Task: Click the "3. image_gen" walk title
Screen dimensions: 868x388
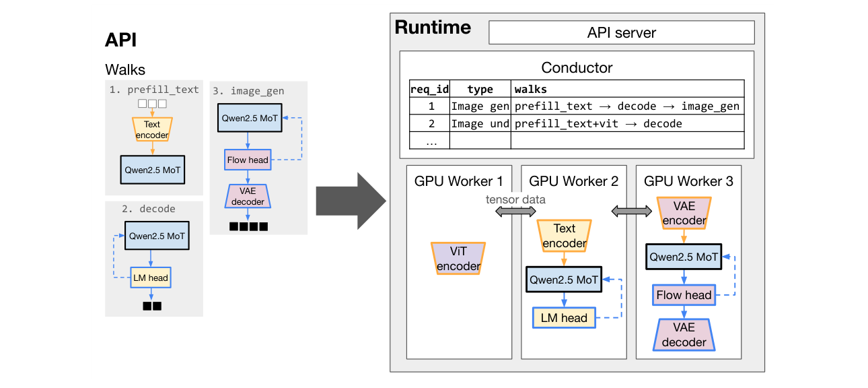Action: click(x=248, y=90)
